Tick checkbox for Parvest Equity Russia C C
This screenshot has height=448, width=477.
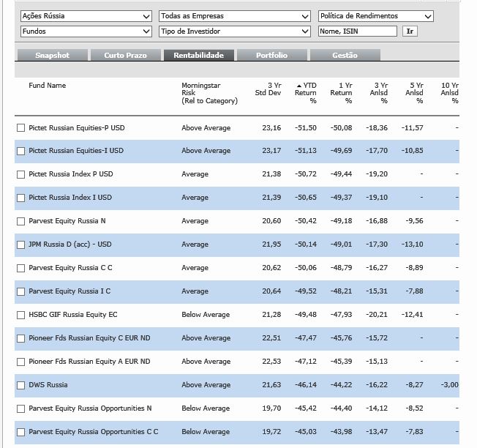pos(20,268)
